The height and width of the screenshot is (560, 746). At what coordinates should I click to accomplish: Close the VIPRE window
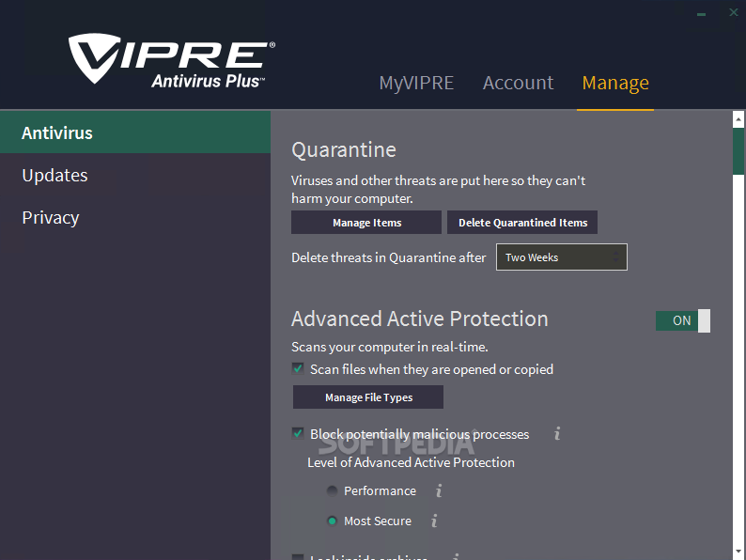click(733, 12)
